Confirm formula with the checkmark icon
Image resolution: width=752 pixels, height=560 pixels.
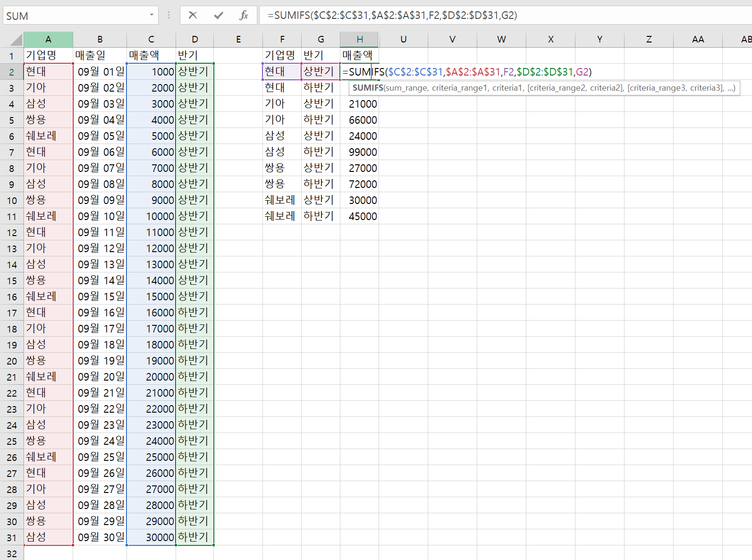[219, 15]
